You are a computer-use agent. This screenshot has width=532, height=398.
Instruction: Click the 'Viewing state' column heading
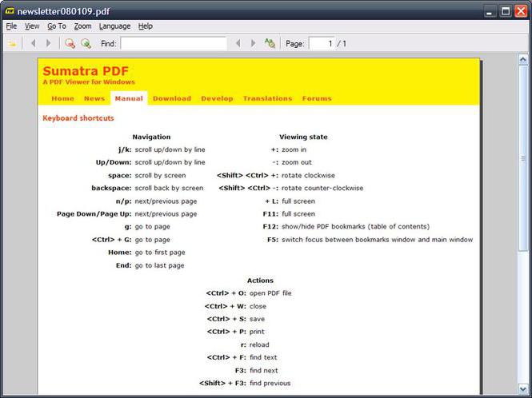[303, 137]
